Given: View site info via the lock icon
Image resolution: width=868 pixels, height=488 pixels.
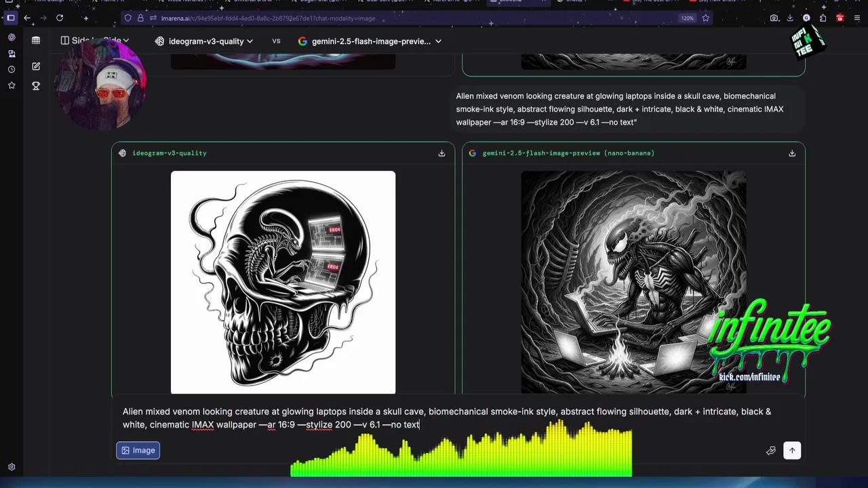Looking at the screenshot, I should tap(140, 18).
